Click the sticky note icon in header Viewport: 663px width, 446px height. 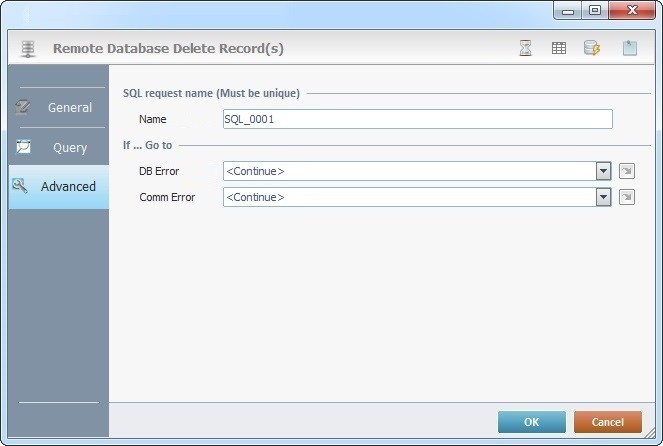click(630, 48)
